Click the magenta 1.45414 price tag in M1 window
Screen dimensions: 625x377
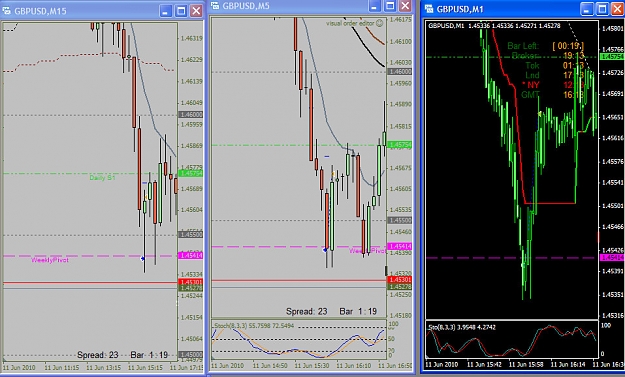pyautogui.click(x=612, y=258)
